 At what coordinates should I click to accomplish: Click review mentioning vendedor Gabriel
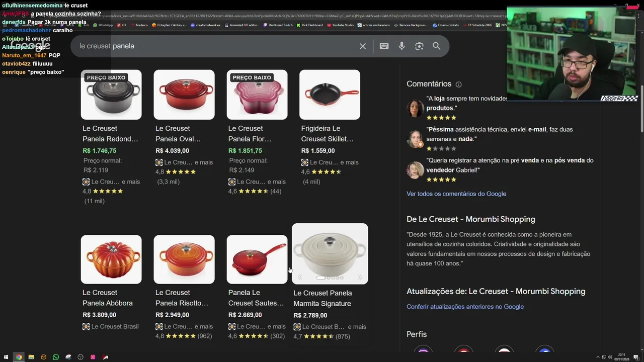pos(510,165)
